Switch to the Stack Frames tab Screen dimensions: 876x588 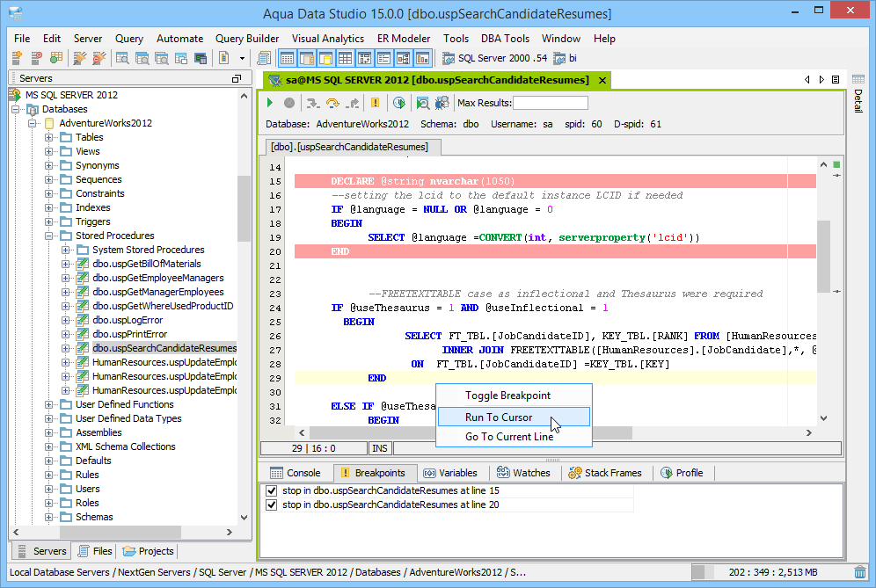(605, 473)
